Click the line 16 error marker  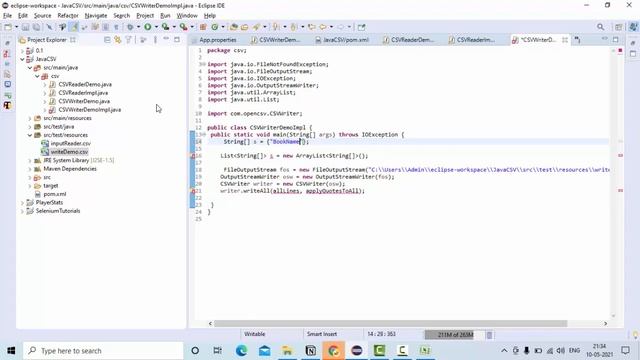coord(193,156)
